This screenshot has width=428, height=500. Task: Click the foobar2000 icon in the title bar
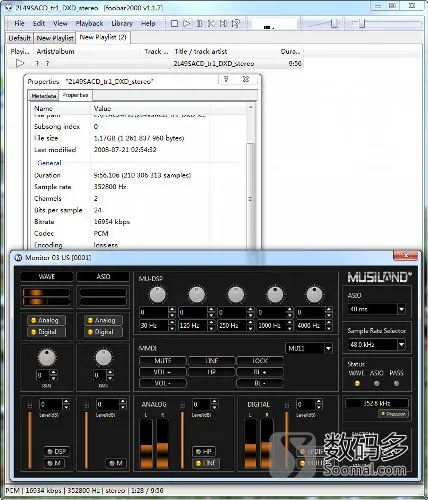coord(8,7)
